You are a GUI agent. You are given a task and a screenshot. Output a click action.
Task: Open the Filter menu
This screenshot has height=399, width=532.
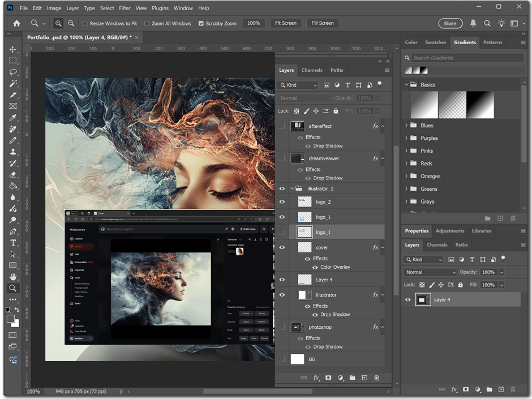click(x=125, y=8)
